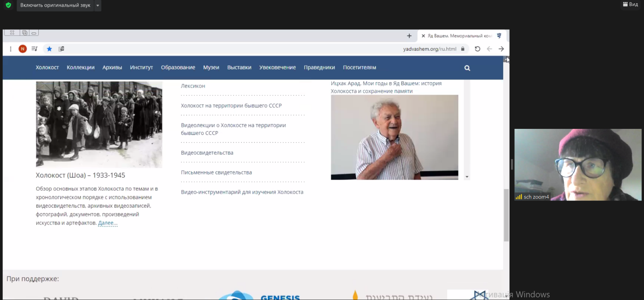Click the blue bookmark star icon
Viewport: 644px width, 300px height.
49,49
